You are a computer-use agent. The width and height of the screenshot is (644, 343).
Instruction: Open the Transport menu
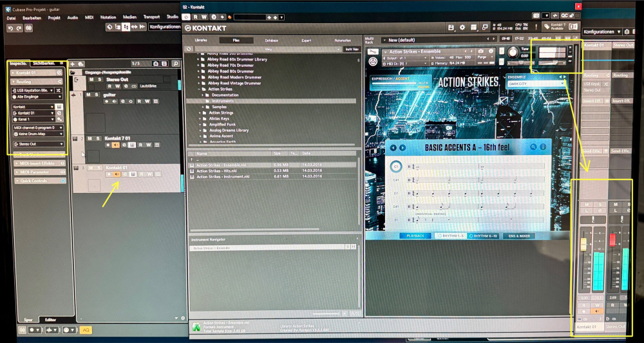tap(151, 17)
